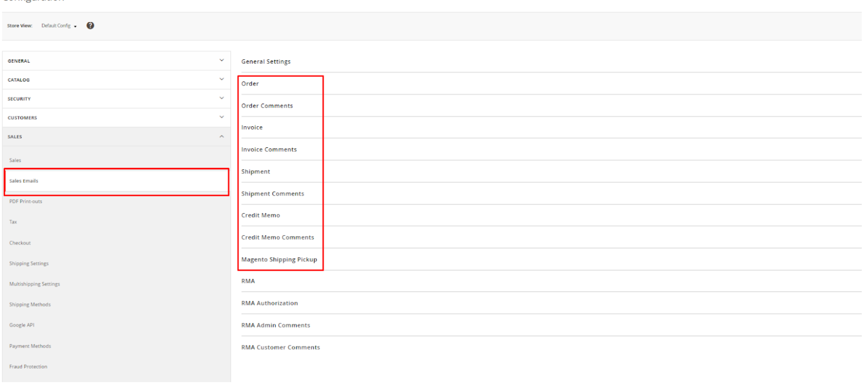Select the Shipping Methods tab
The width and height of the screenshot is (868, 385).
click(x=30, y=305)
